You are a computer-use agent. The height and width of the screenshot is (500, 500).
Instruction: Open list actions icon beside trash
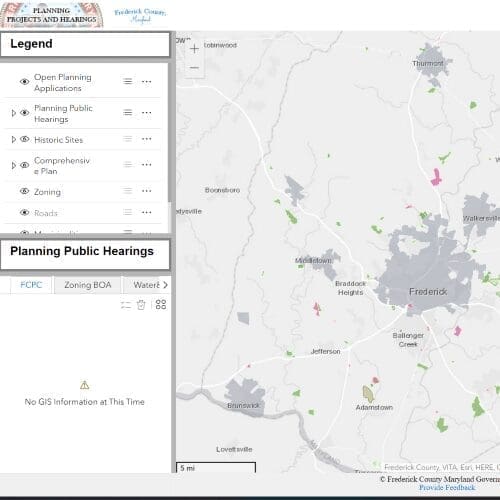coord(126,305)
